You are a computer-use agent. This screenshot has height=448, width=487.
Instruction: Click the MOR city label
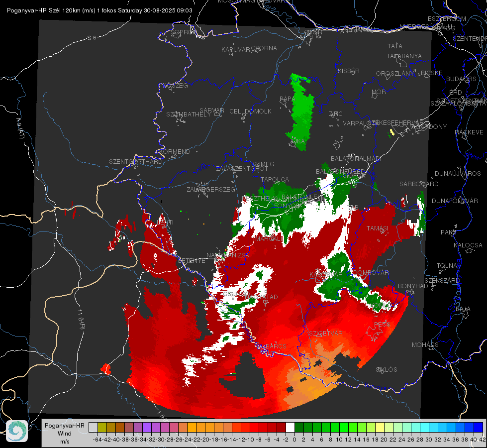click(379, 92)
